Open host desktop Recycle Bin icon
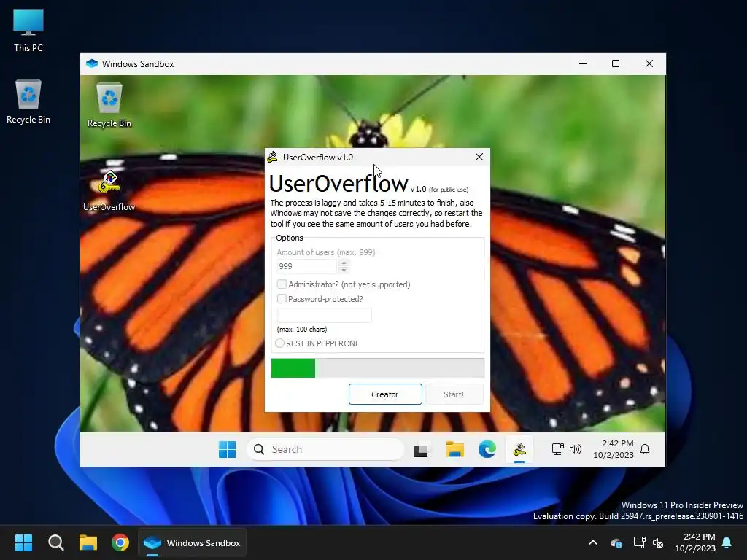Image resolution: width=747 pixels, height=560 pixels. 28,101
